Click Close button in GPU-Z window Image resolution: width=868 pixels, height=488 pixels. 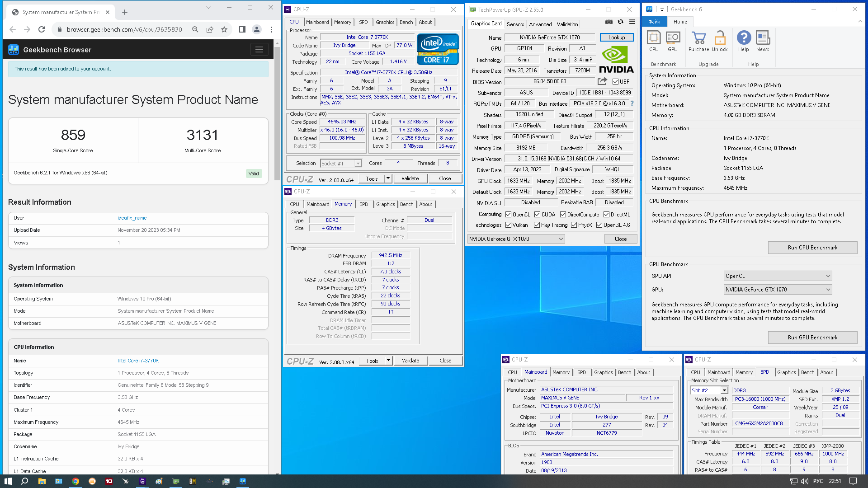pos(621,239)
